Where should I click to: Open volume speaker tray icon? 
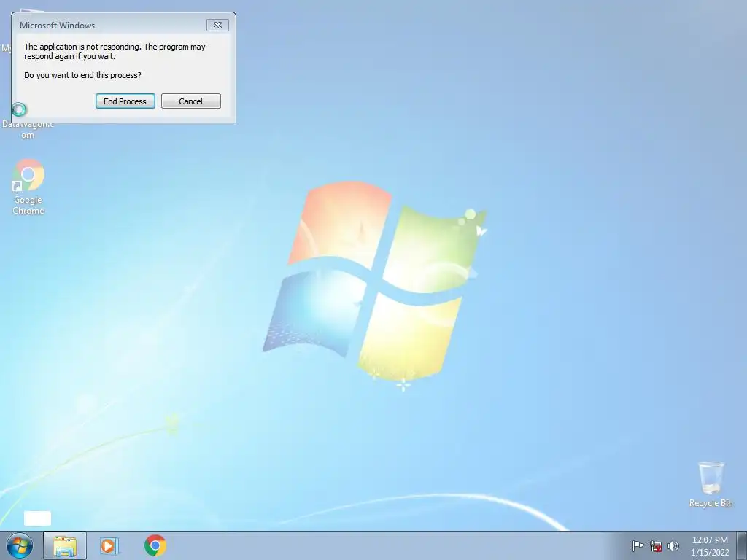pos(673,546)
